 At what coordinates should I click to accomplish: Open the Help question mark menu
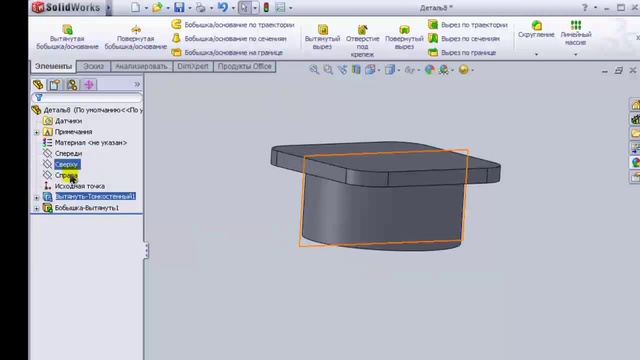click(584, 7)
